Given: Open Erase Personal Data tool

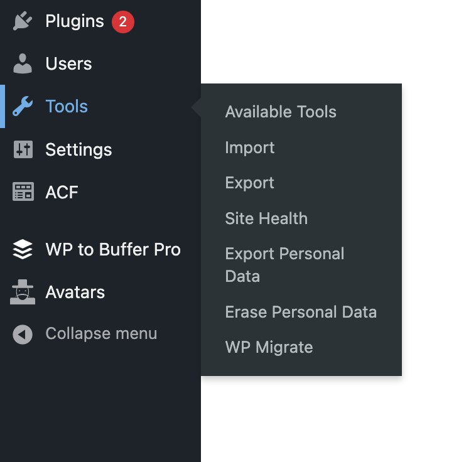Looking at the screenshot, I should coord(301,312).
